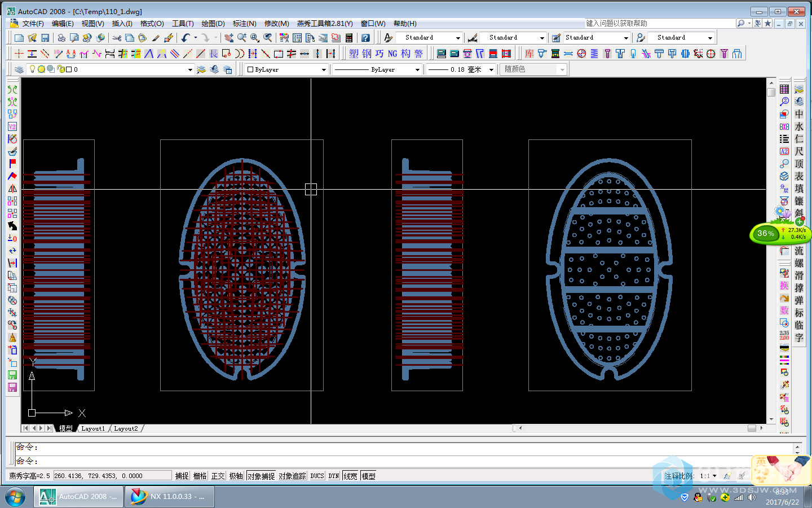Cut selection with the scissors icon

click(x=117, y=38)
